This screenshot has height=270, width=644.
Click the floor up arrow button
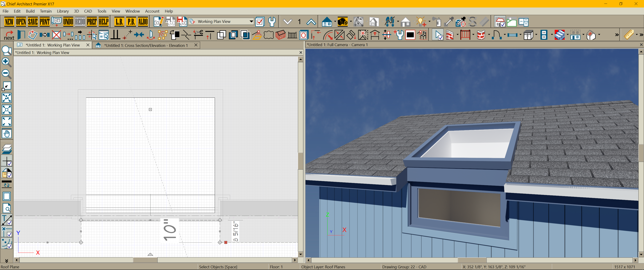pos(311,22)
